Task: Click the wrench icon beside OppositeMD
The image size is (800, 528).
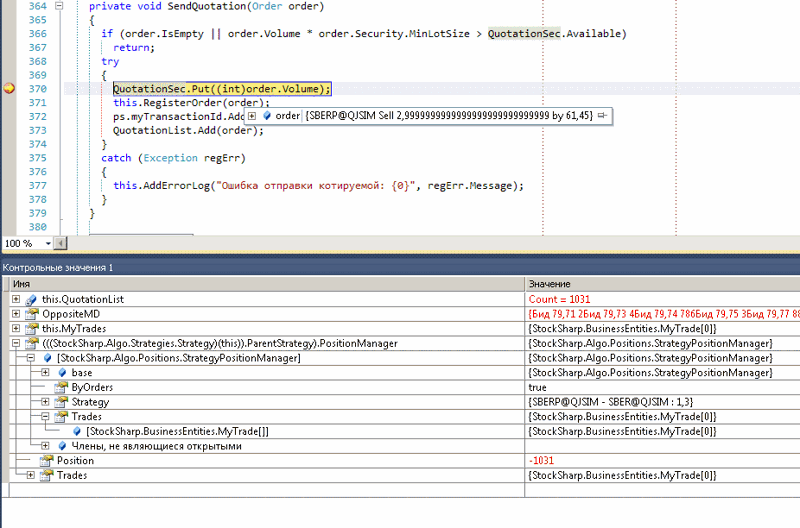Action: point(32,314)
